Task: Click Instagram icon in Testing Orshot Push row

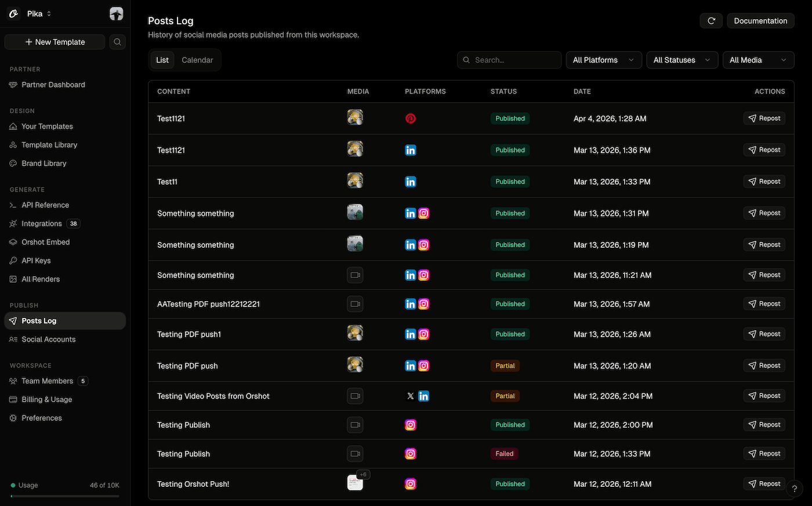Action: (410, 484)
